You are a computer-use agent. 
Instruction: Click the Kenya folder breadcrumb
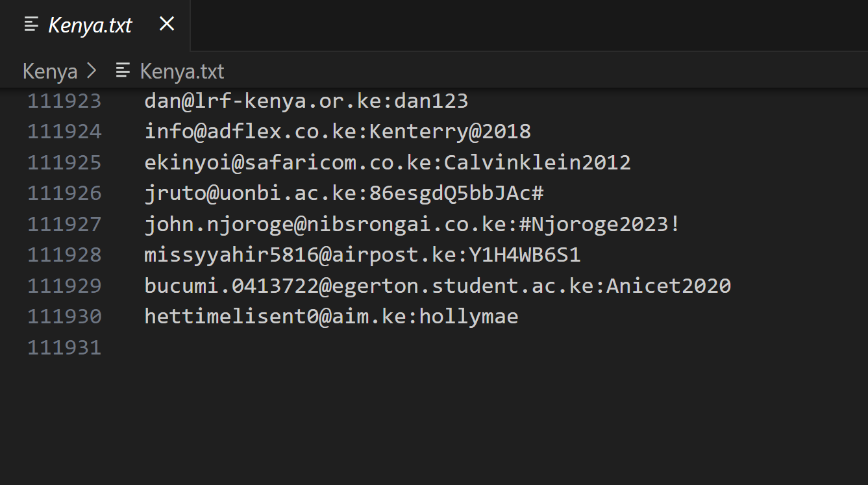point(50,71)
